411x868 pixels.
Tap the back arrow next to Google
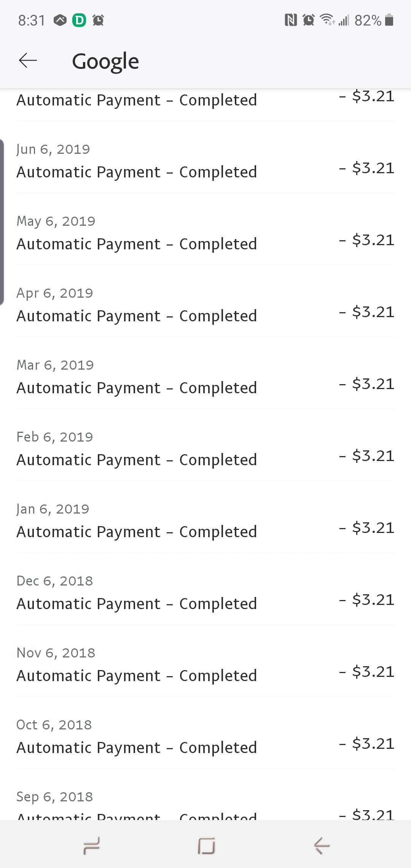[28, 61]
